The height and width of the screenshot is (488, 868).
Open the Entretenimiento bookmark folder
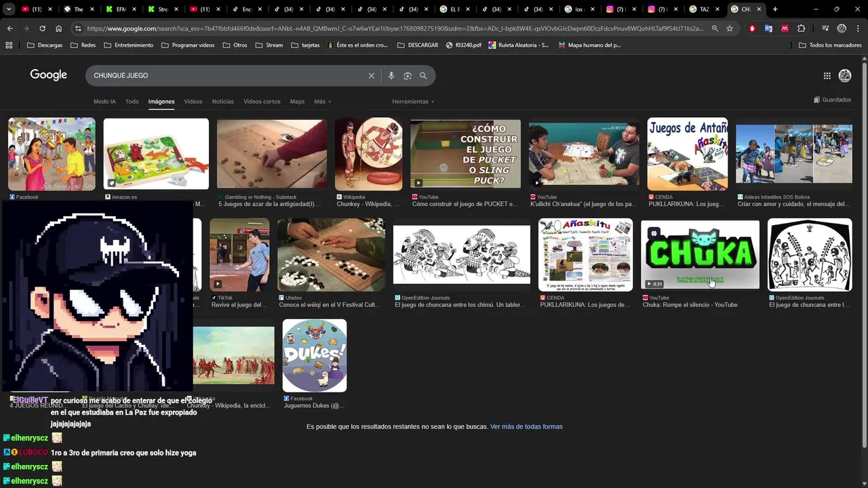coord(128,45)
